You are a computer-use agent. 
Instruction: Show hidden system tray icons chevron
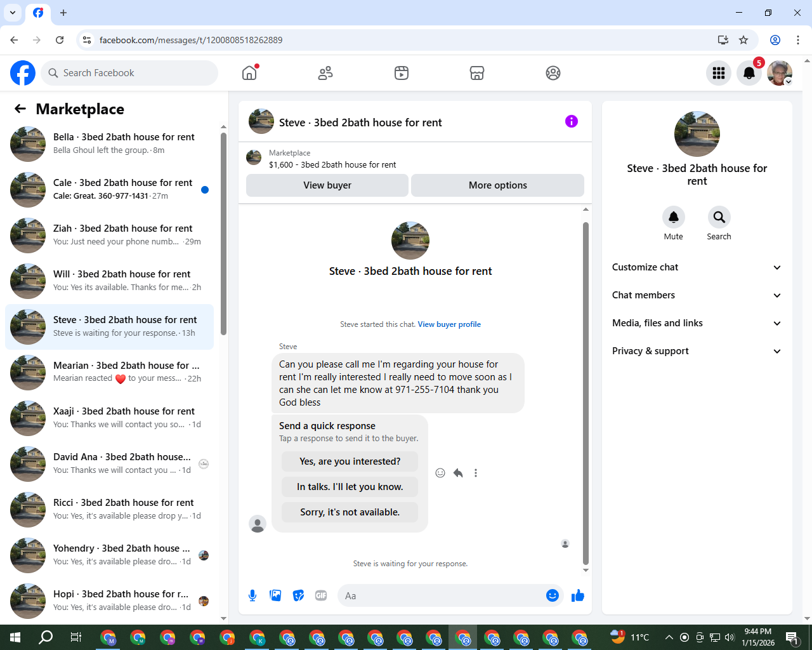point(669,637)
